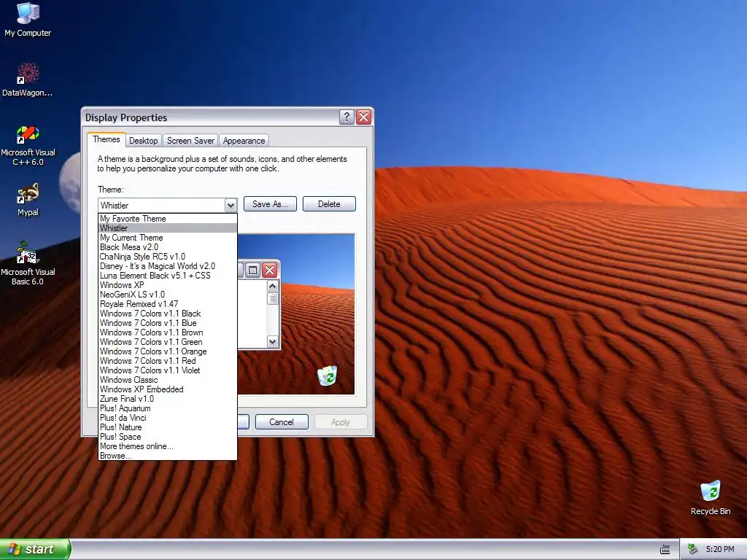
Task: Select the Windows XP theme entry
Action: coord(168,285)
